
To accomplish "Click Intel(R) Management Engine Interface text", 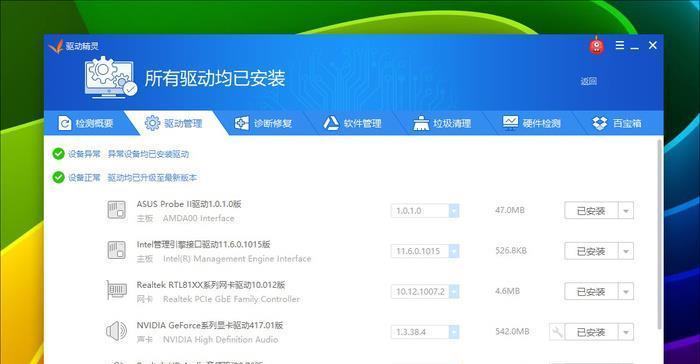I will click(237, 258).
